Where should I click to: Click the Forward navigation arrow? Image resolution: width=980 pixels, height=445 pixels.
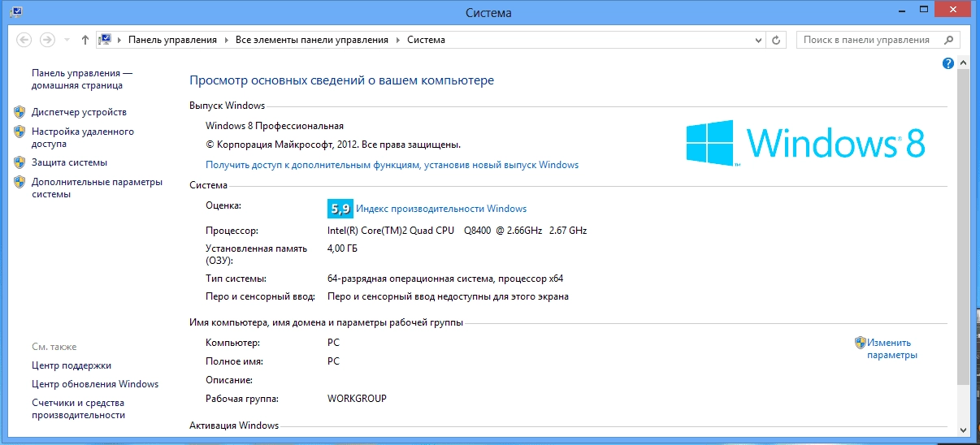pos(48,40)
